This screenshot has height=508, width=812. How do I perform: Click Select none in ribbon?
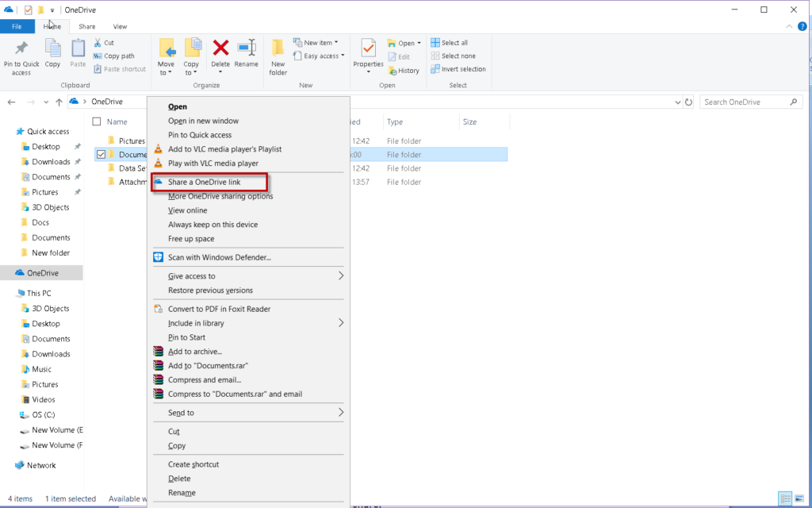[453, 56]
